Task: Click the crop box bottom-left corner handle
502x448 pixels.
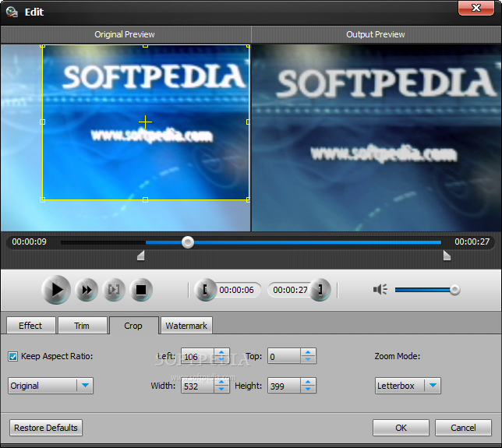Action: coord(42,199)
